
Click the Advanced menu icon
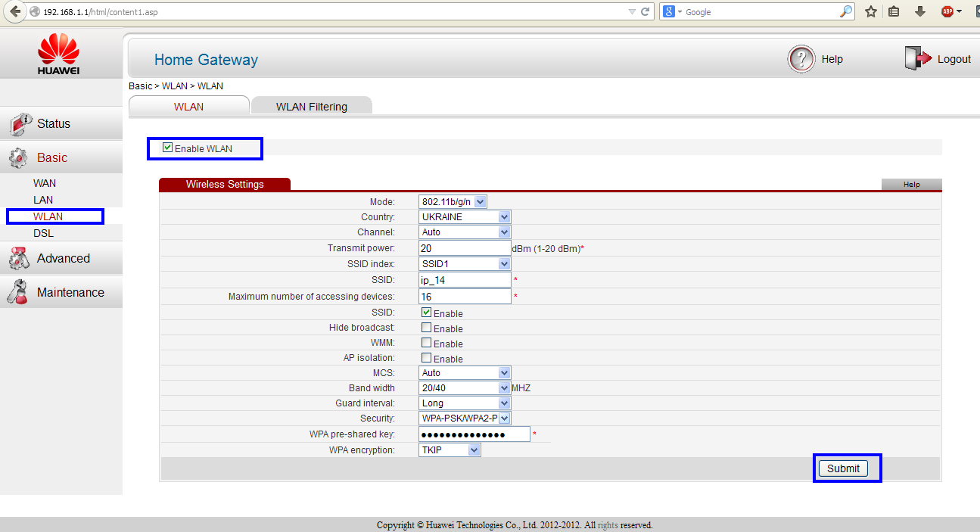(x=19, y=259)
